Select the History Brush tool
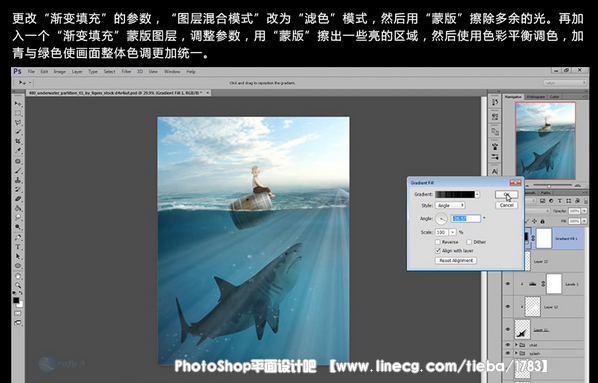The image size is (598, 383). click(18, 190)
